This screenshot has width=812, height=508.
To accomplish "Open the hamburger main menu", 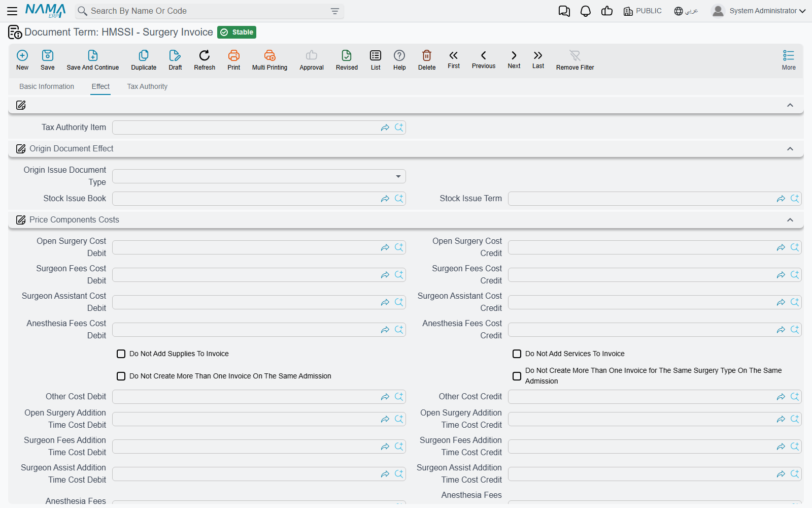I will coord(12,11).
